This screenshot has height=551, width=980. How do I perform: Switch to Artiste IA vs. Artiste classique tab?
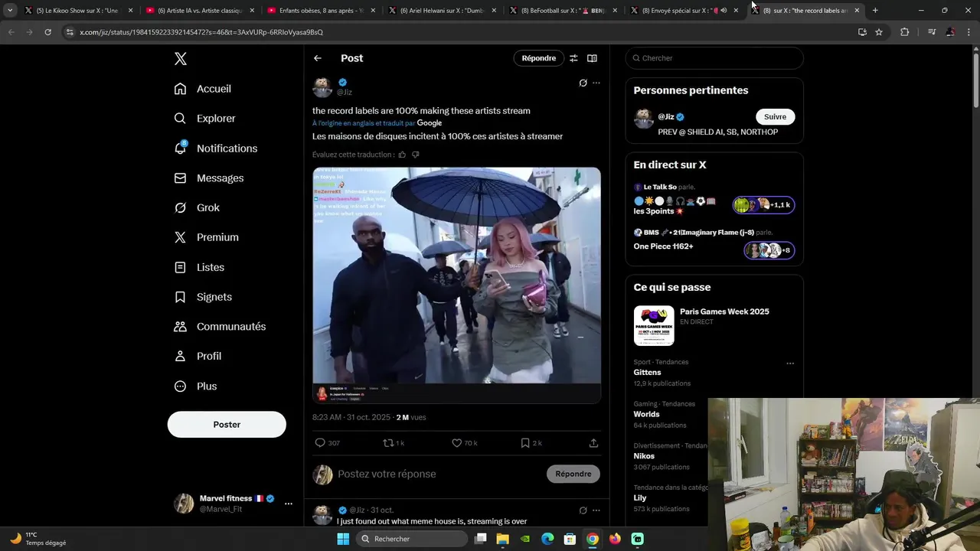[x=200, y=11]
